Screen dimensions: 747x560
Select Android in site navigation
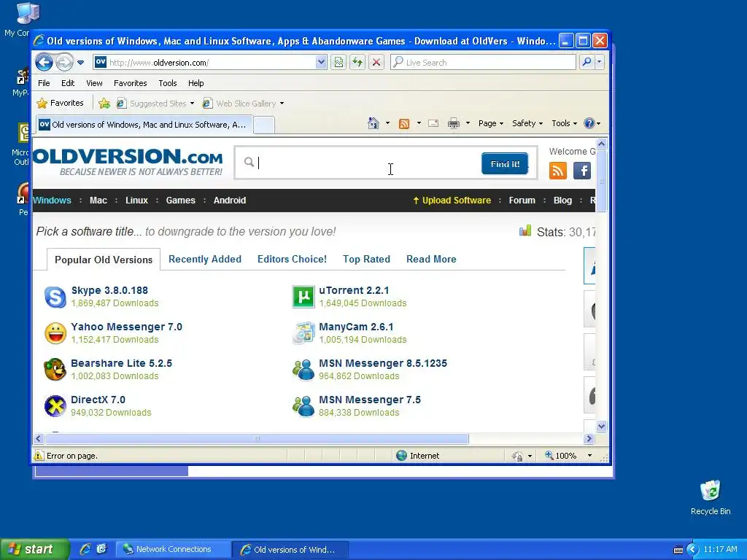coord(230,201)
